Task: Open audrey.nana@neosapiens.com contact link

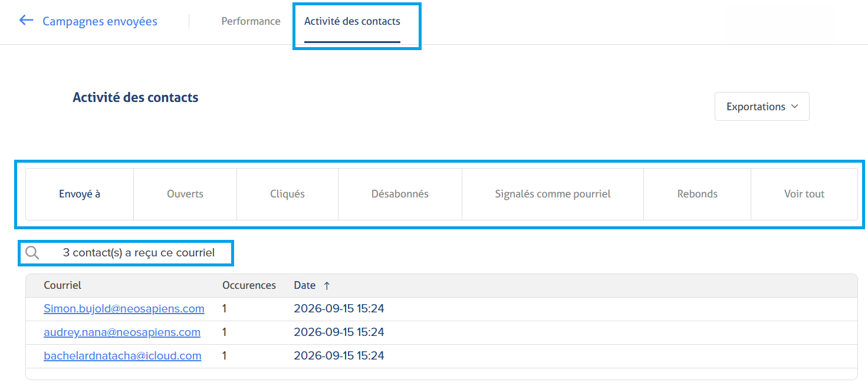Action: pos(122,332)
